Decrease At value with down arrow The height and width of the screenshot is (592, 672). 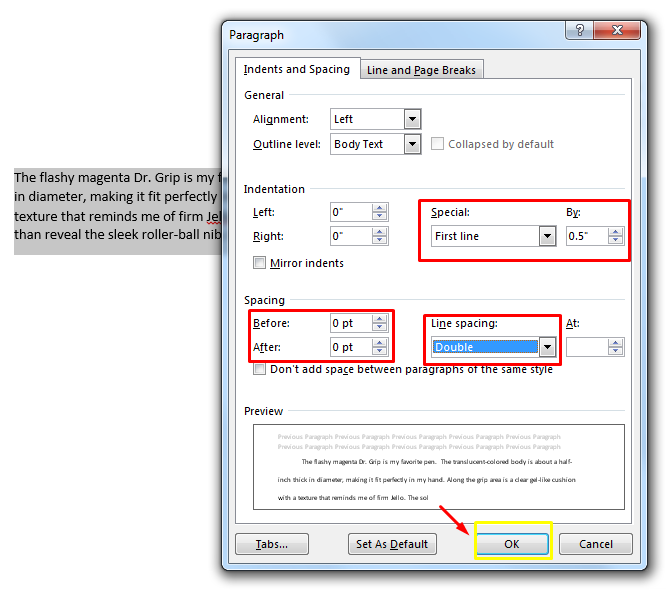[615, 351]
